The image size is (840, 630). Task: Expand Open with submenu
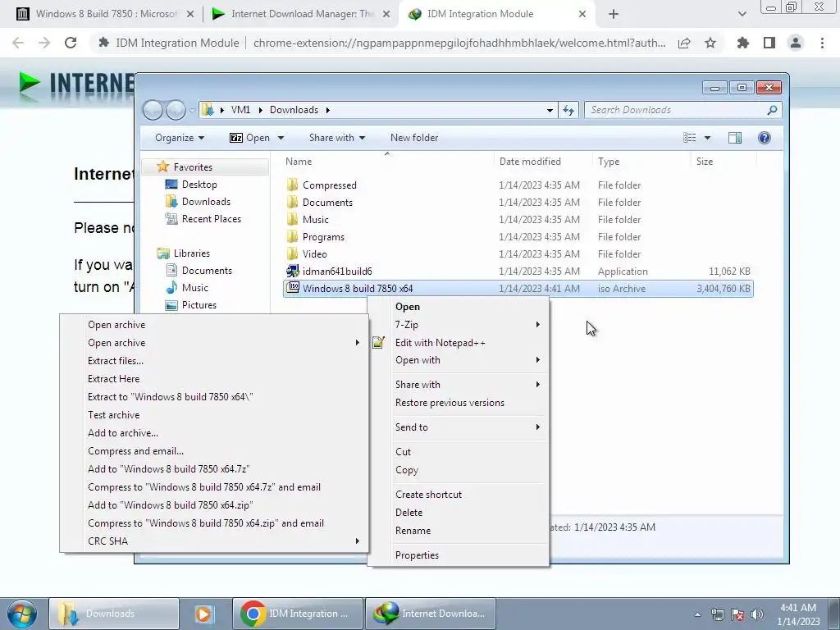459,360
